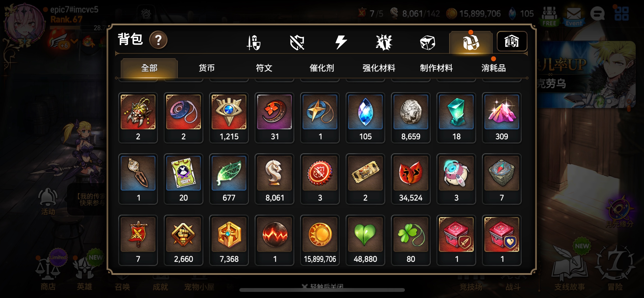
Task: Open the inventory help question mark
Action: 158,40
